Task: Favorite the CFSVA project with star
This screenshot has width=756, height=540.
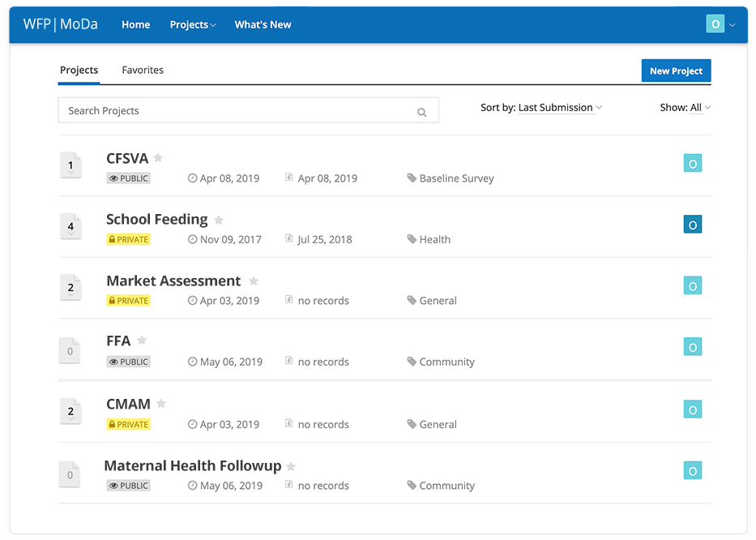Action: 158,157
